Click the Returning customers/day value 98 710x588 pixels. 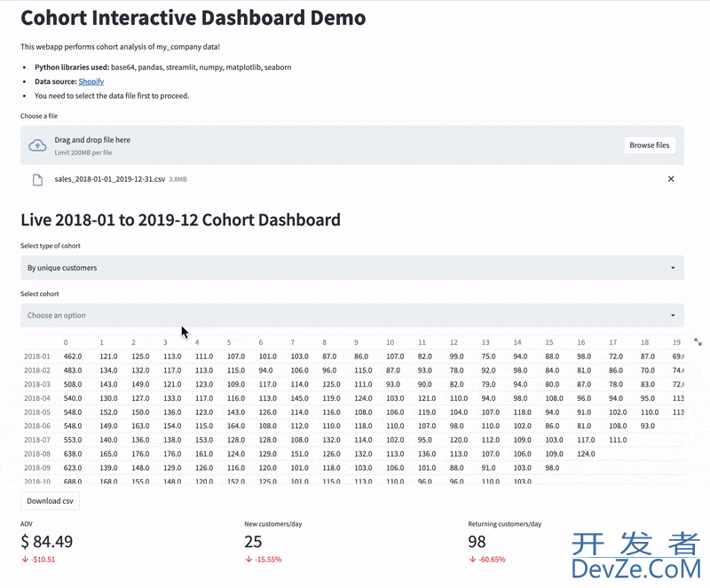pos(477,541)
